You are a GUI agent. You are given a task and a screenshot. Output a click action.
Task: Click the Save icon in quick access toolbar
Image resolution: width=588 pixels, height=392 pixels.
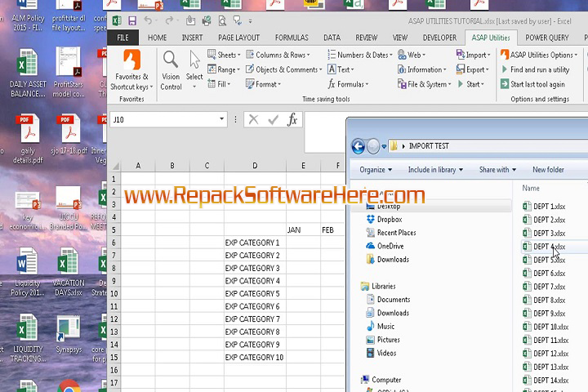(132, 20)
